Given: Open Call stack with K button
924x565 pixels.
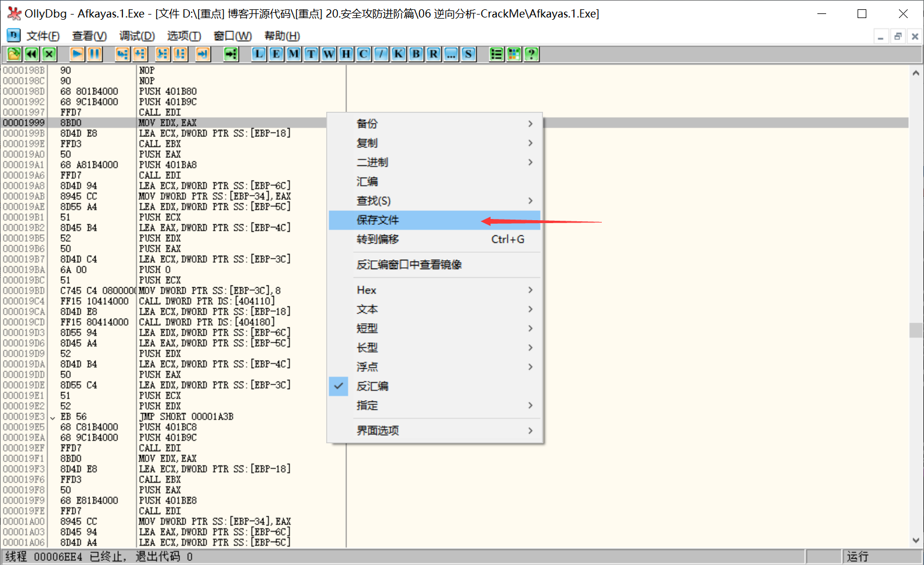Looking at the screenshot, I should [398, 54].
